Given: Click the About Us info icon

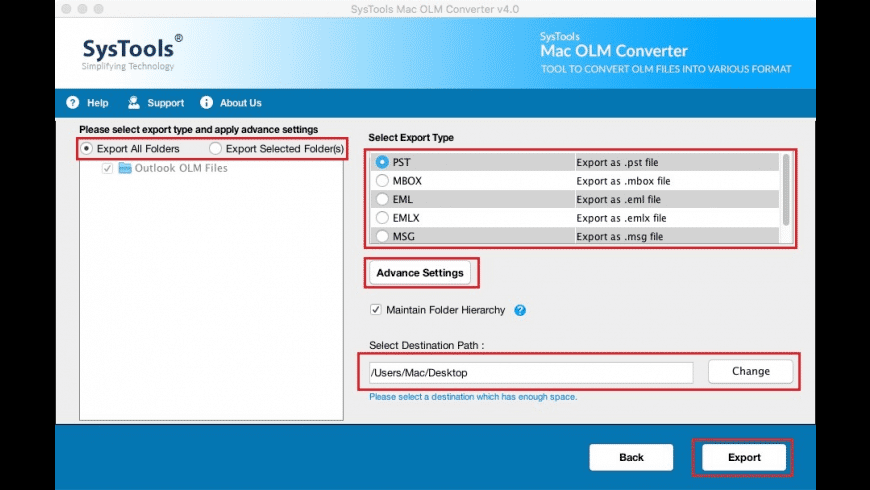Looking at the screenshot, I should click(x=206, y=103).
